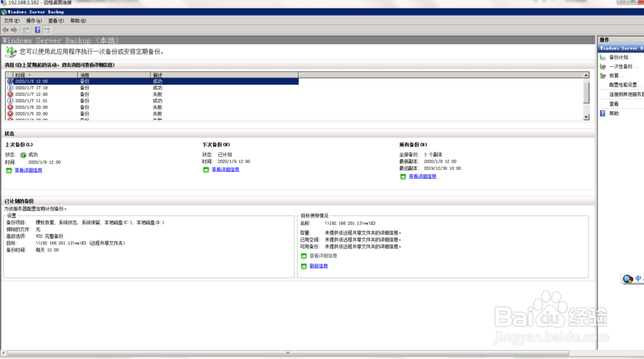Open the 操作(A) menu
This screenshot has height=359, width=644.
[33, 21]
